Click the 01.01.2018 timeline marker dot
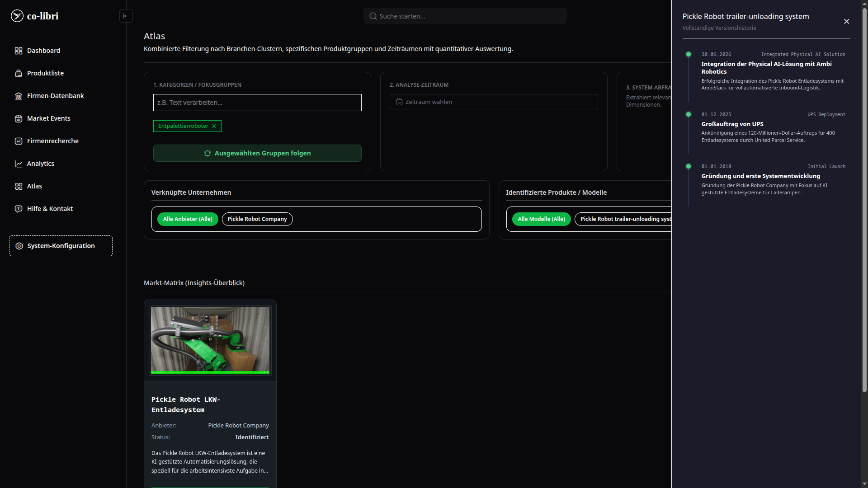868x488 pixels. (x=689, y=166)
